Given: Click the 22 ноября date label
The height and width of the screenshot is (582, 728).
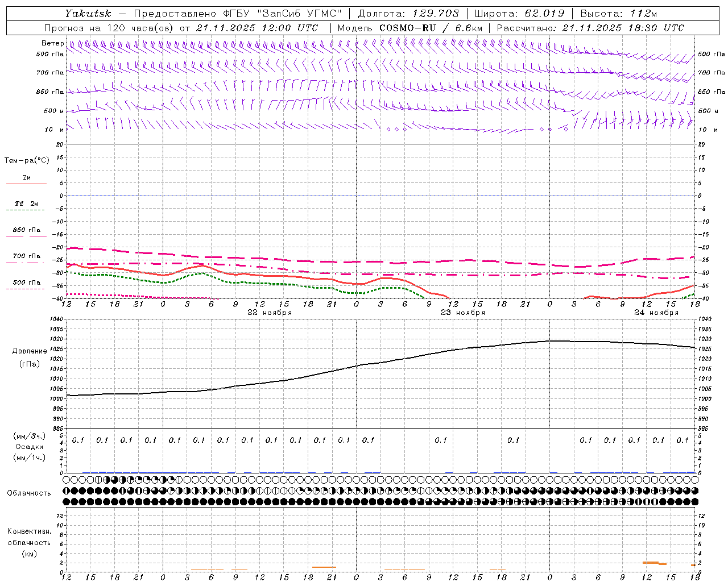Looking at the screenshot, I should (269, 313).
